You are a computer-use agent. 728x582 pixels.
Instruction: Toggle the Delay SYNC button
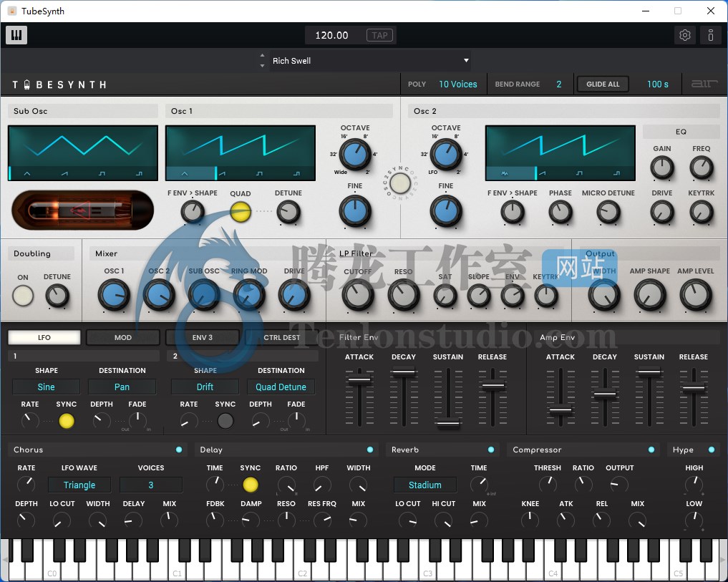click(251, 485)
